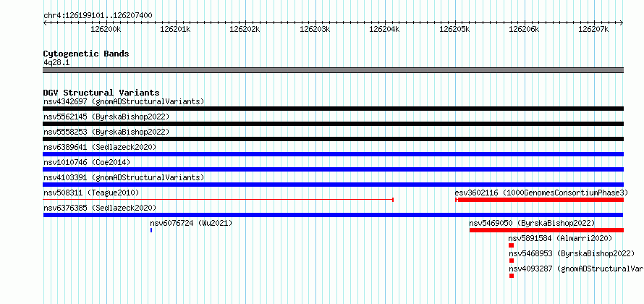The image size is (644, 304).
Task: Click the black bar under nsv5558253
Action: [333, 139]
